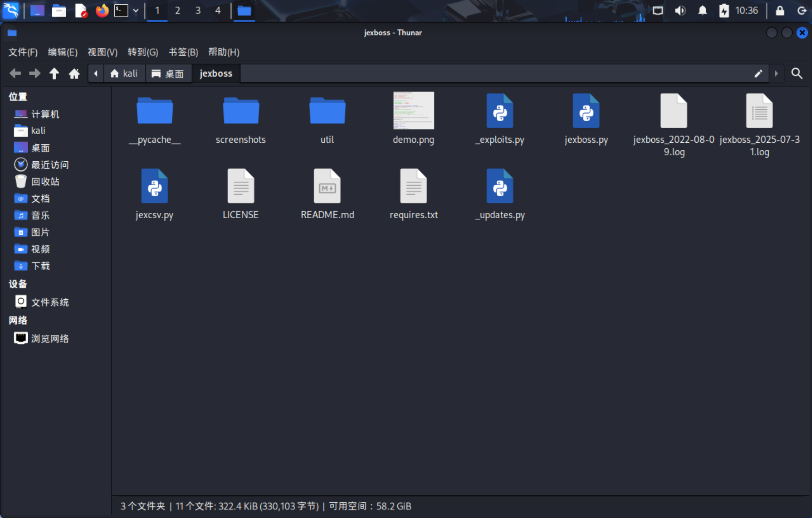Switch to workspace 4

pos(218,11)
